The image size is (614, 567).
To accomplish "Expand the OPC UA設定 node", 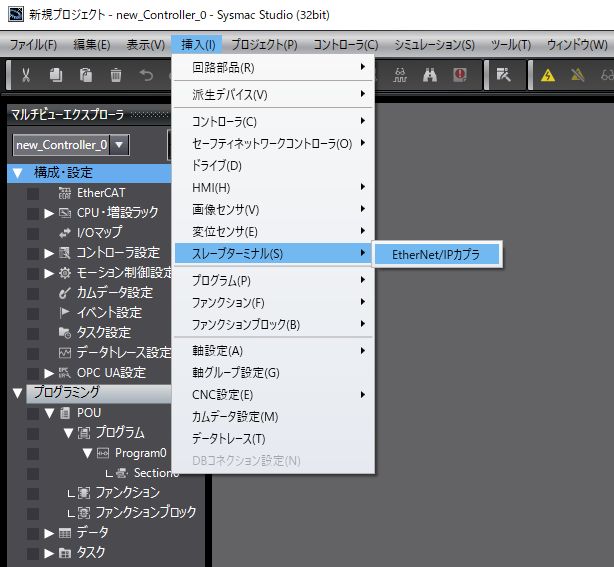I will [x=49, y=373].
